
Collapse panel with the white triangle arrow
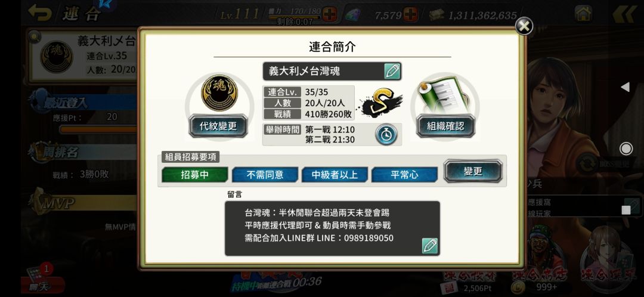coord(625,87)
